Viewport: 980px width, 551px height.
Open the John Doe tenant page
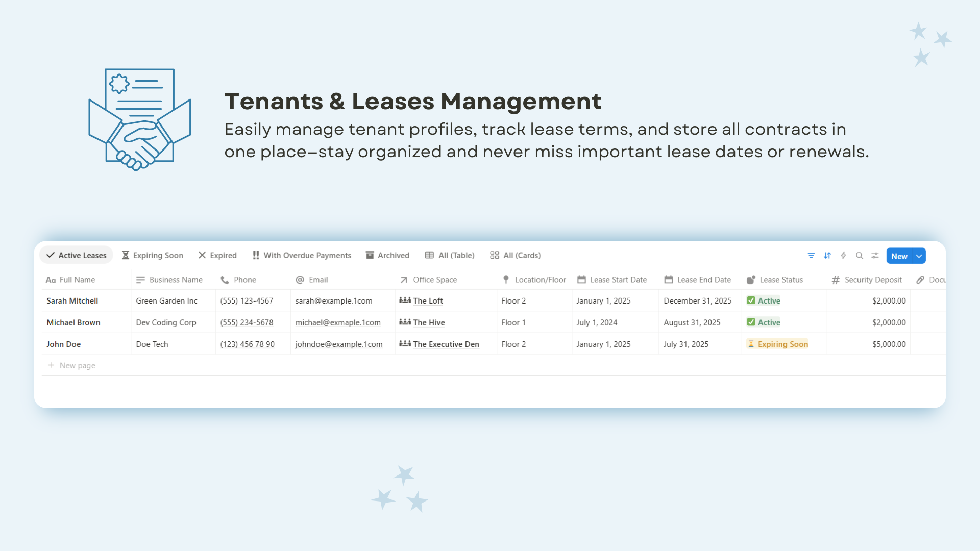[64, 344]
